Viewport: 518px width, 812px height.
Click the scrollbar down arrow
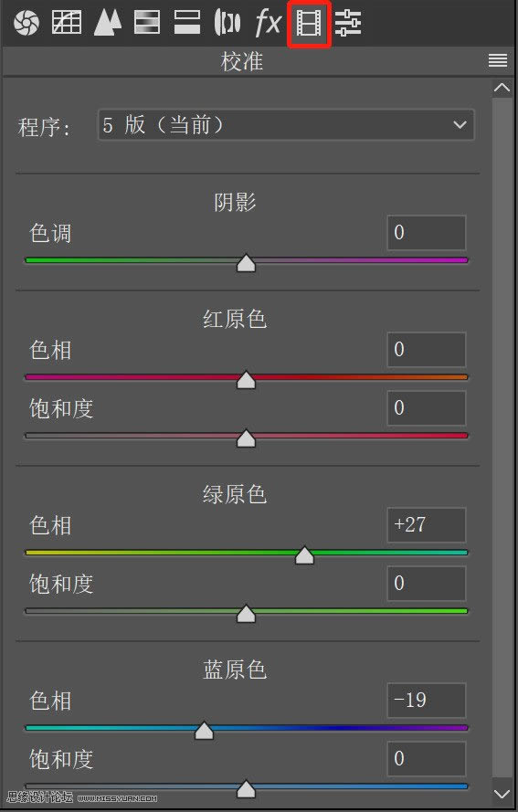(502, 794)
